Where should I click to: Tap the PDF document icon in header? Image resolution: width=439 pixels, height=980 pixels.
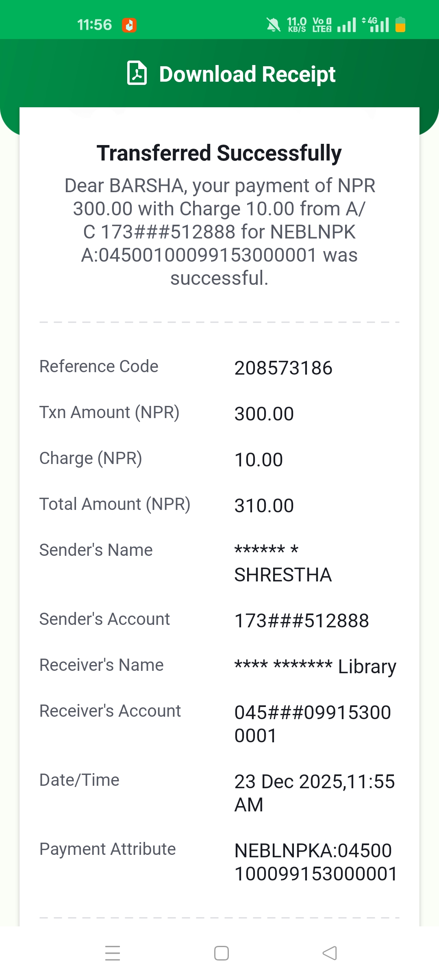point(137,73)
